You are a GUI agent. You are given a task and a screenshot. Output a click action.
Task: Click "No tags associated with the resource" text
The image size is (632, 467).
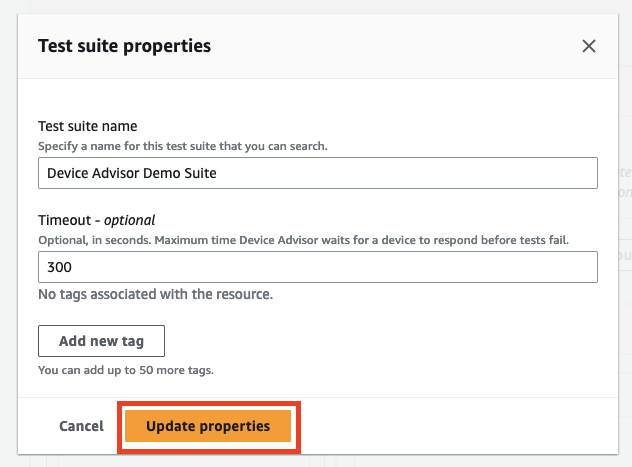(x=155, y=295)
